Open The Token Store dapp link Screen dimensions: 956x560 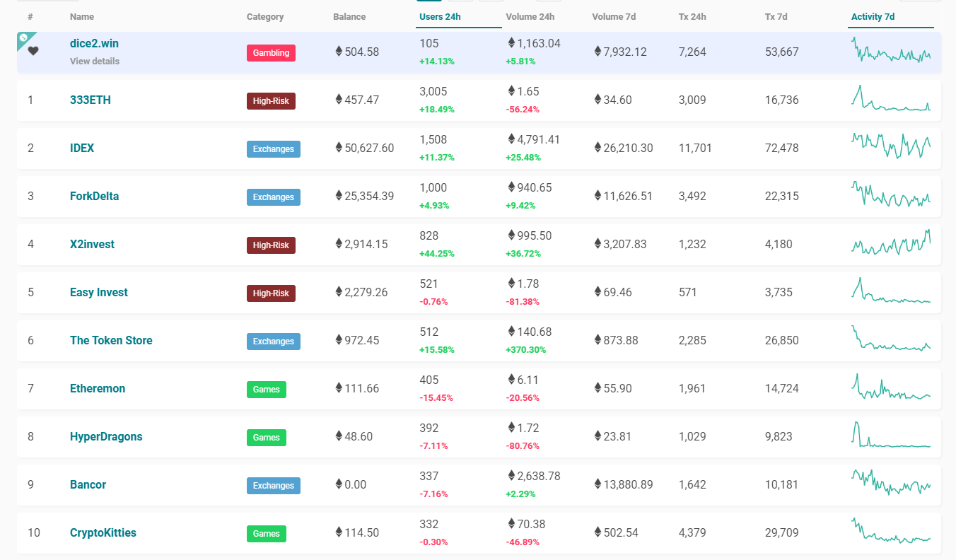pos(111,340)
